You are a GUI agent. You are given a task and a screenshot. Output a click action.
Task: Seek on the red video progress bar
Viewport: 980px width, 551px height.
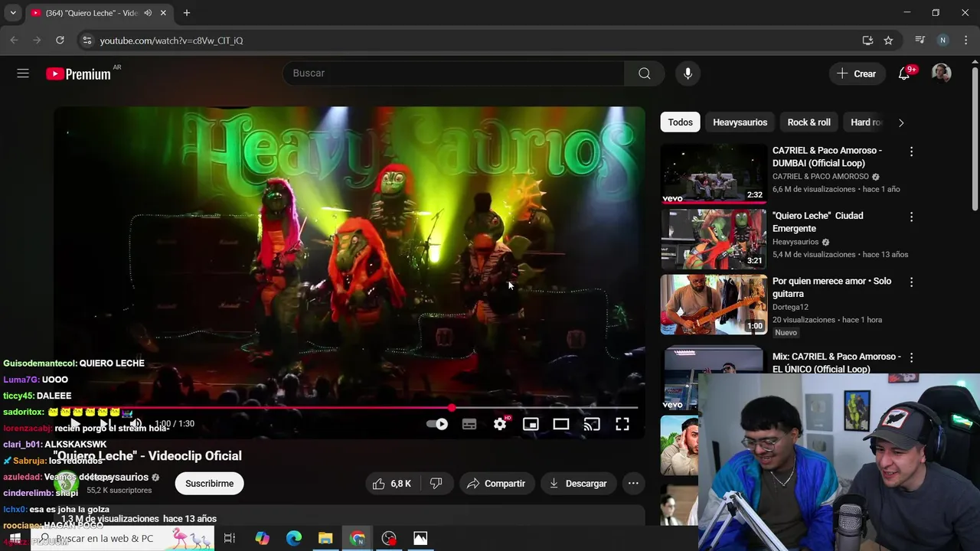pyautogui.click(x=350, y=408)
